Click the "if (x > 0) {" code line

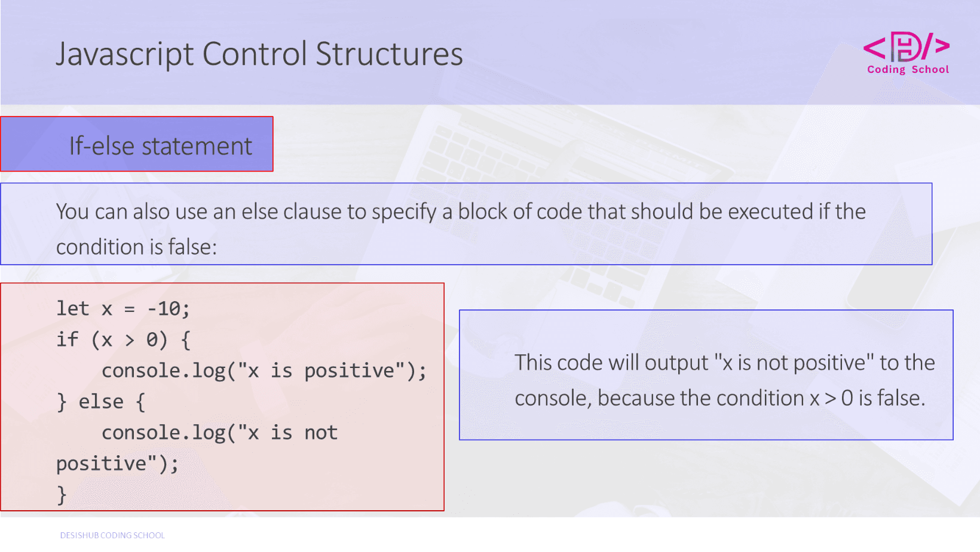(122, 340)
